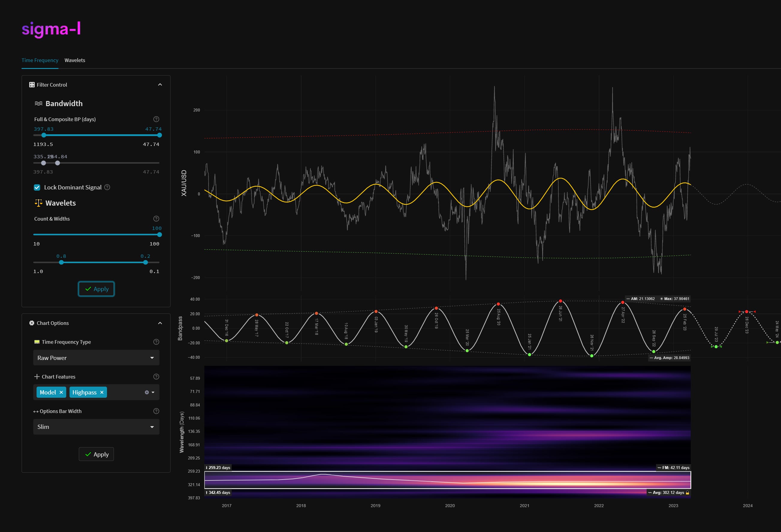The height and width of the screenshot is (532, 781).
Task: Click the sigma-l logo
Action: [51, 29]
